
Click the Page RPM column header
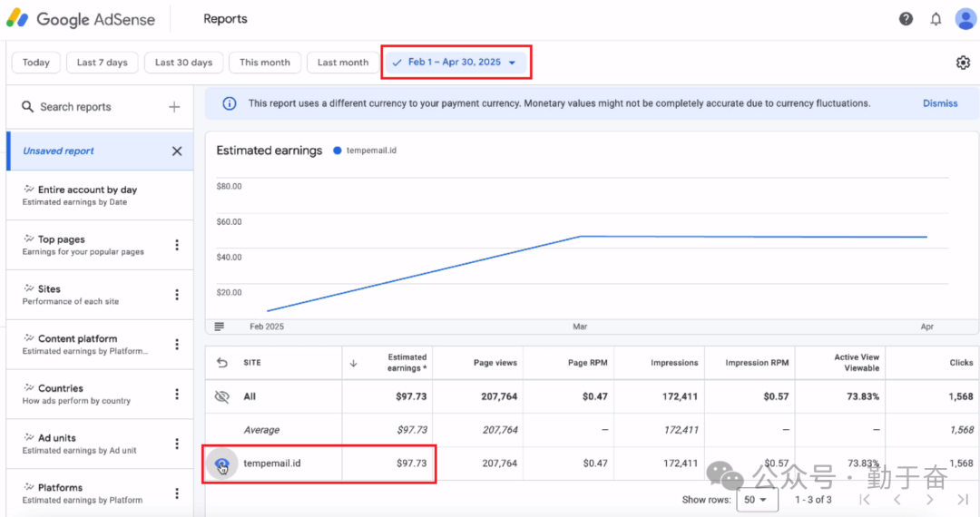[x=587, y=363]
